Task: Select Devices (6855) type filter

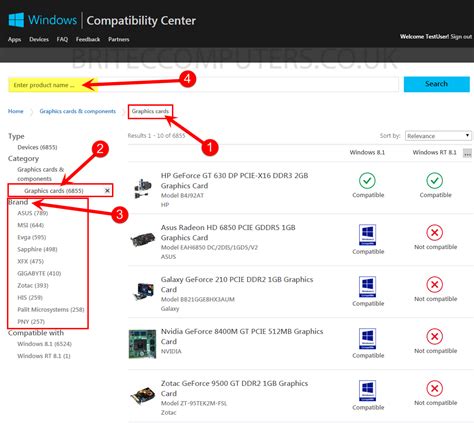Action: click(37, 147)
